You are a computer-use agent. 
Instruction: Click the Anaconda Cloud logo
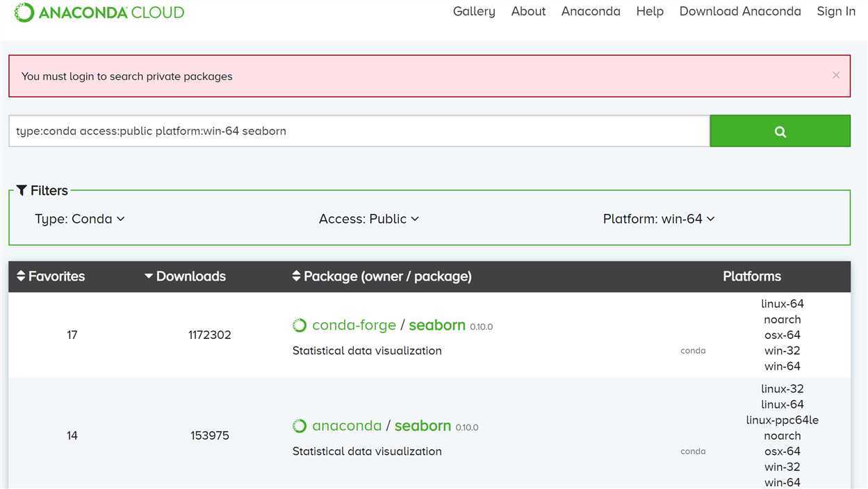click(x=99, y=13)
